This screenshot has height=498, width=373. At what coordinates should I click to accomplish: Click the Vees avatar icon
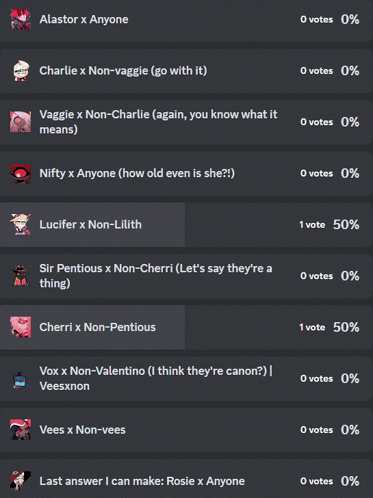coord(20,430)
